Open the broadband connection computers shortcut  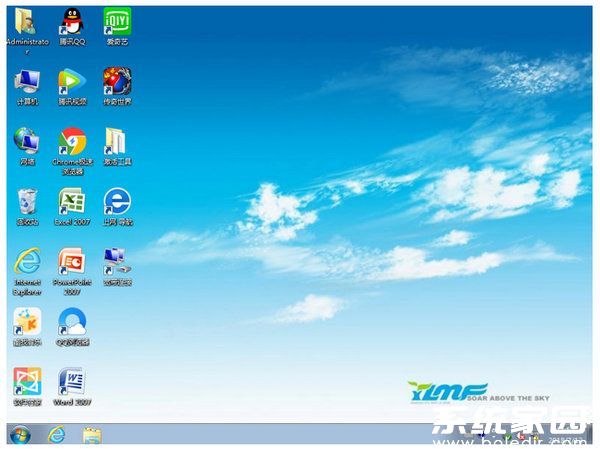pyautogui.click(x=117, y=262)
